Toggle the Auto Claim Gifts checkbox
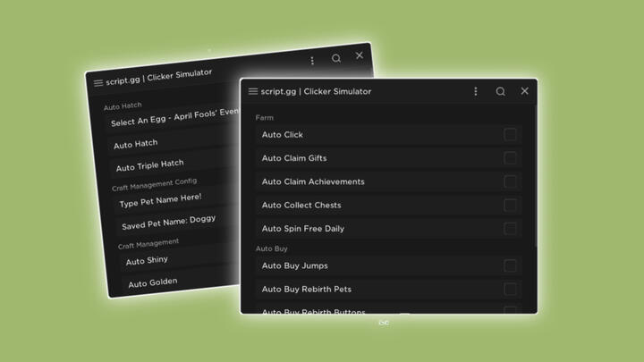Screen dimensions: 644x362 tap(510, 158)
